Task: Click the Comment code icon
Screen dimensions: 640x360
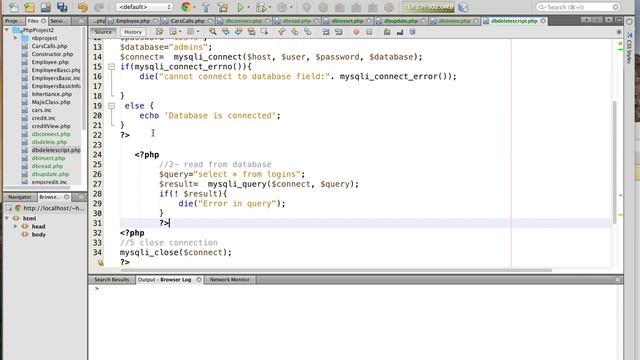Action: (x=387, y=32)
